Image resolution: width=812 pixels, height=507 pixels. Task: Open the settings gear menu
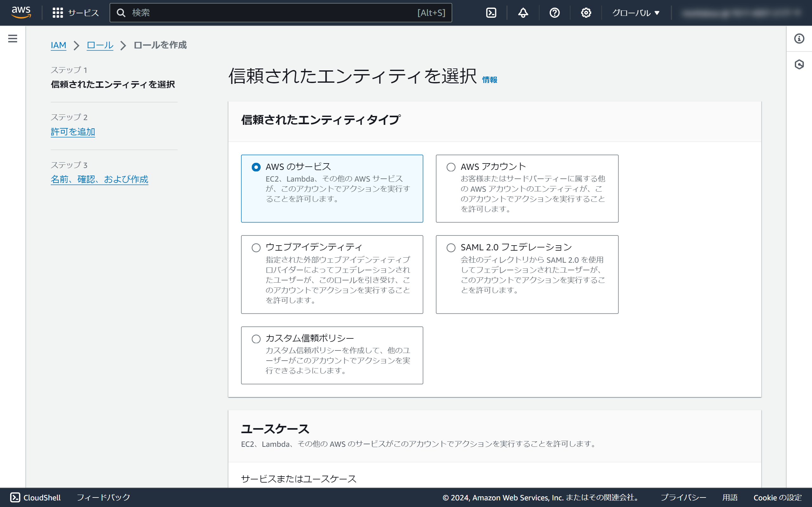pos(586,13)
